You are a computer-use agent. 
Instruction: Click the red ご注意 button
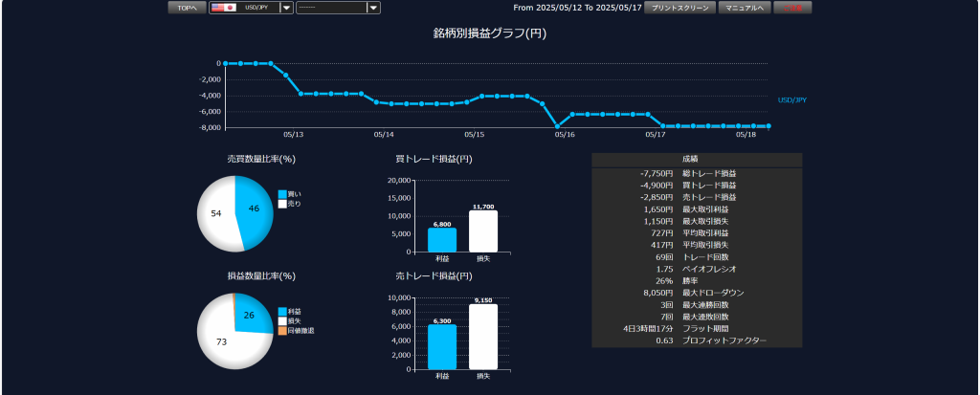[792, 8]
